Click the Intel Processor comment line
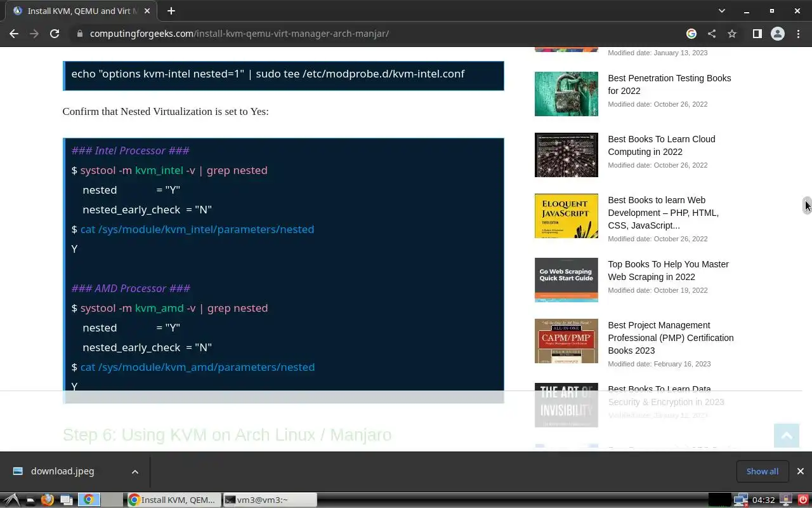This screenshot has width=812, height=508. [130, 150]
